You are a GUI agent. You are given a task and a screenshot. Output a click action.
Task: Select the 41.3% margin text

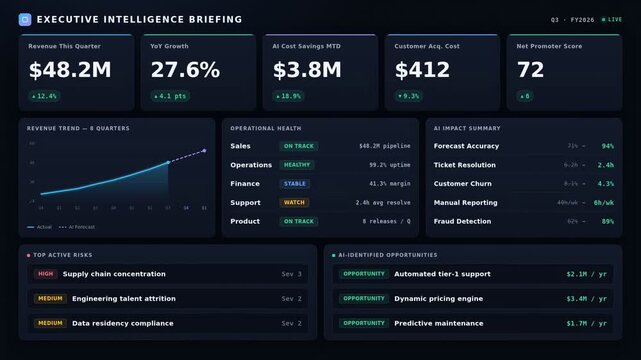pos(390,183)
